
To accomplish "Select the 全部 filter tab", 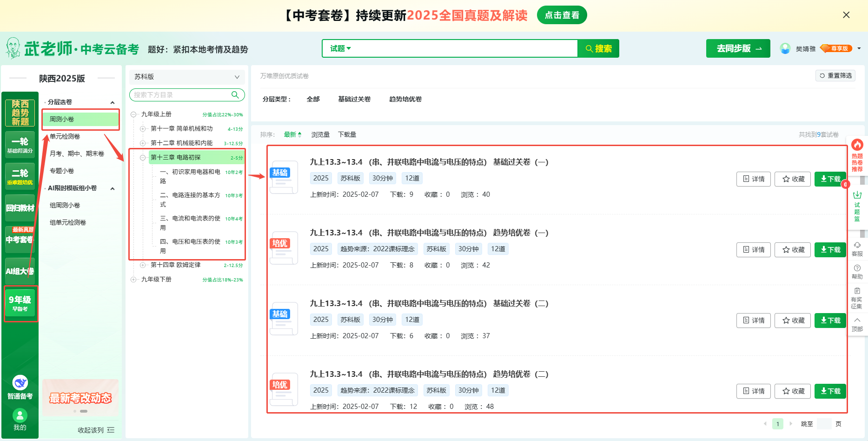I will coord(313,99).
